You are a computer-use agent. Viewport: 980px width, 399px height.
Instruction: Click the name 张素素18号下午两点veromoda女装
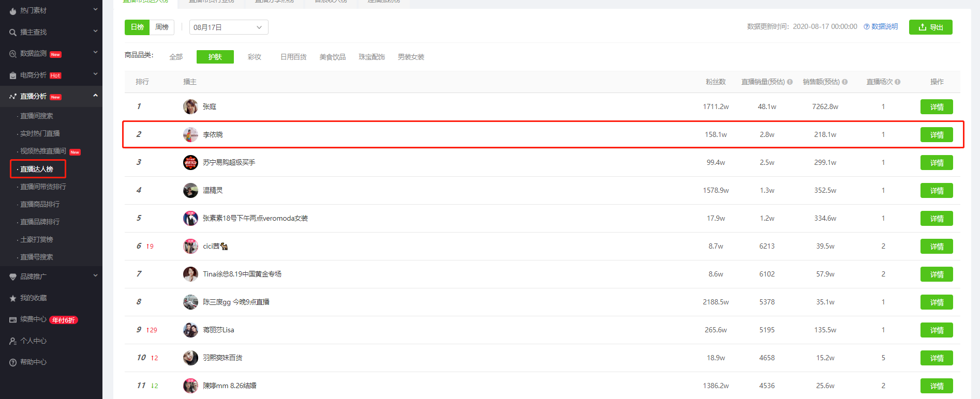[x=255, y=218]
